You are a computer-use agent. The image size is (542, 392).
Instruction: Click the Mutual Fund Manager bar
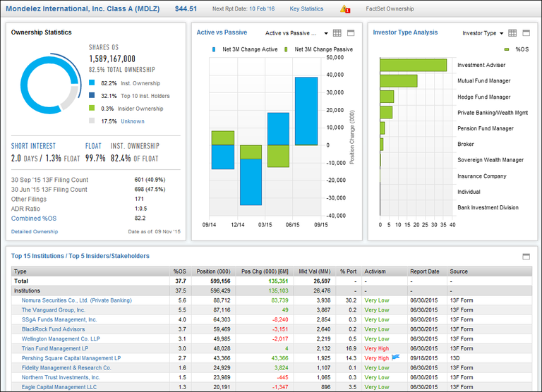point(399,81)
